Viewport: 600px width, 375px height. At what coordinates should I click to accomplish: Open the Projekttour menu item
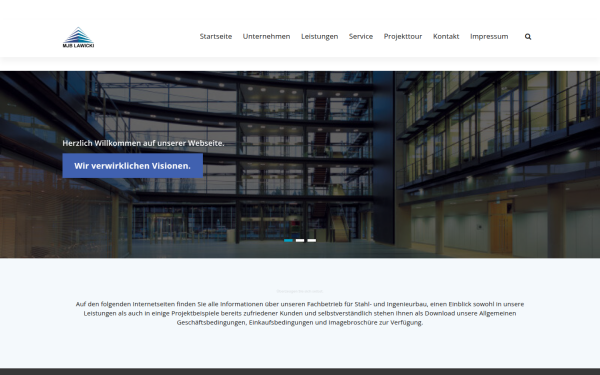[403, 36]
